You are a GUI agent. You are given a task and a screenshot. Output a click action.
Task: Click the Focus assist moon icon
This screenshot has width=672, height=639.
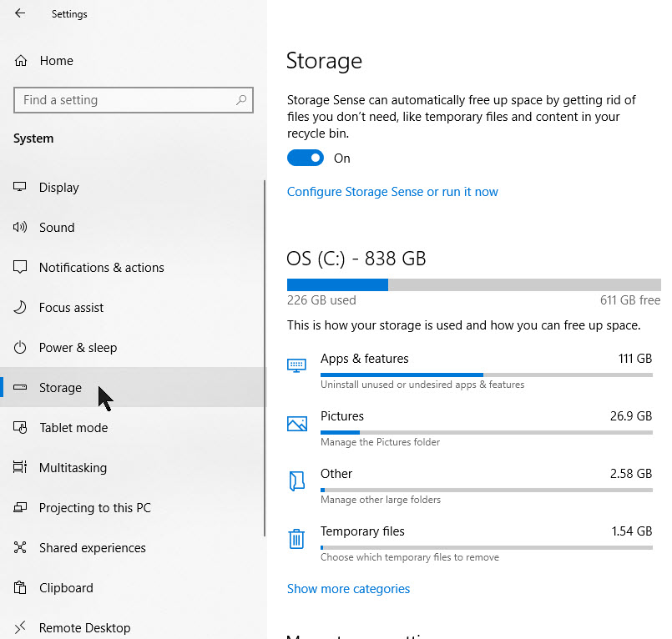21,308
